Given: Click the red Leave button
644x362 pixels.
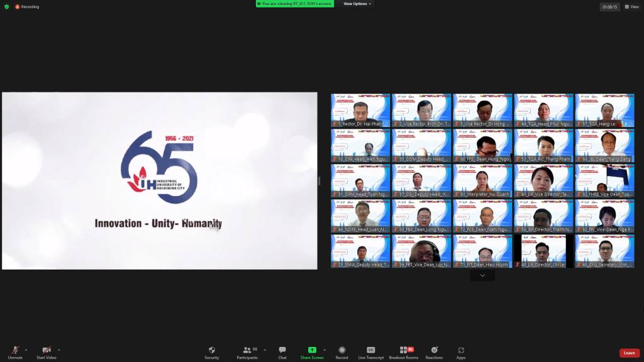Looking at the screenshot, I should pyautogui.click(x=629, y=353).
